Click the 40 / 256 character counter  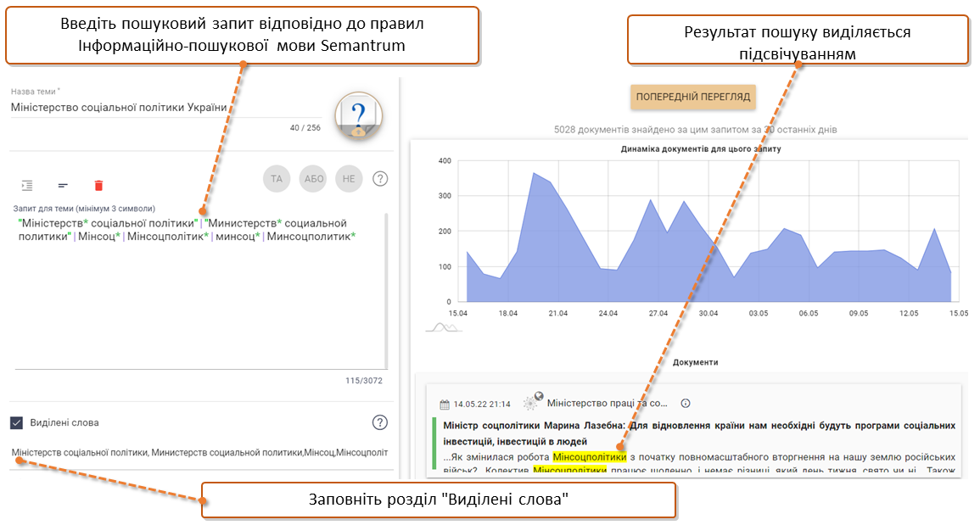click(305, 128)
